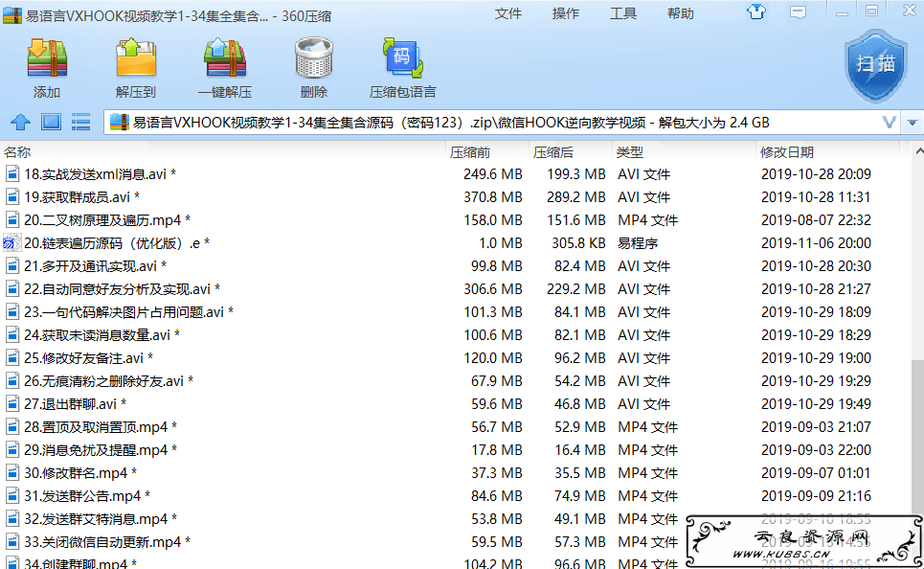Select file 24.获取未读消息数量.avi
The image size is (924, 569).
pos(101,335)
